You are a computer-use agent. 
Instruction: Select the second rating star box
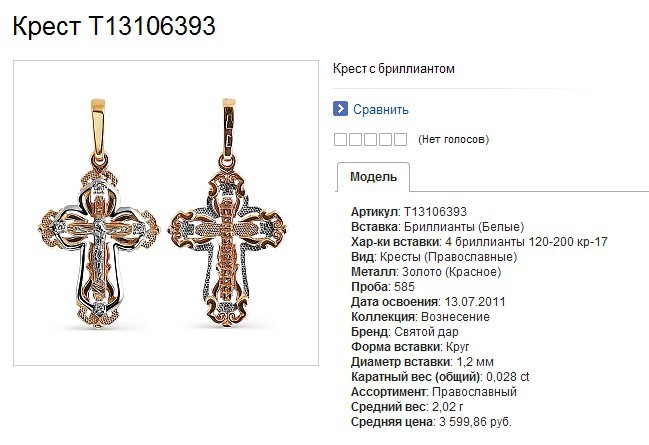pos(355,140)
